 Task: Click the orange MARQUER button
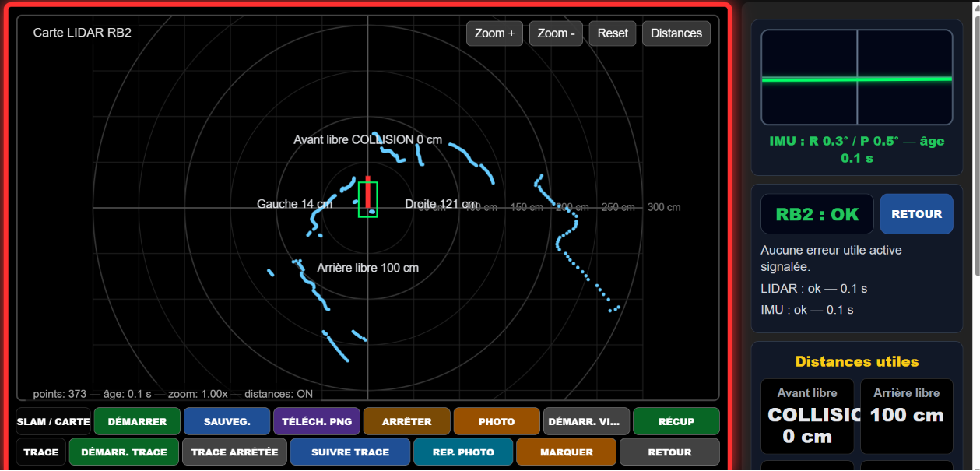point(567,452)
